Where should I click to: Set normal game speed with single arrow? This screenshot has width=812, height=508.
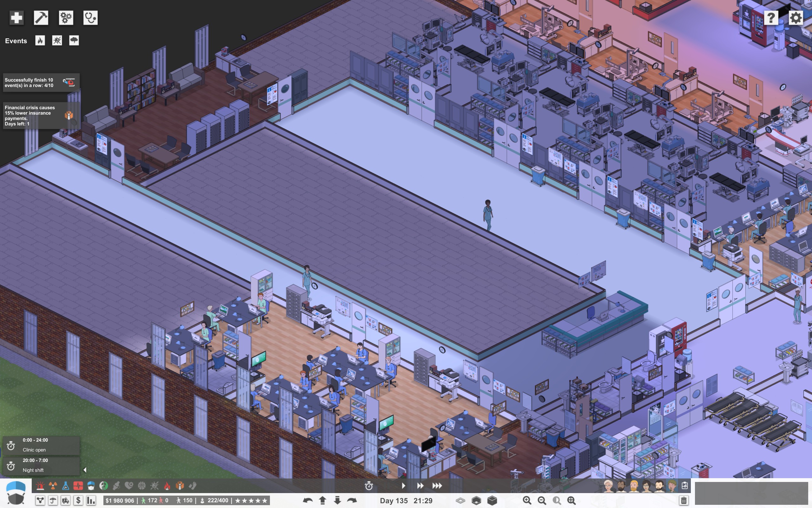(x=403, y=486)
